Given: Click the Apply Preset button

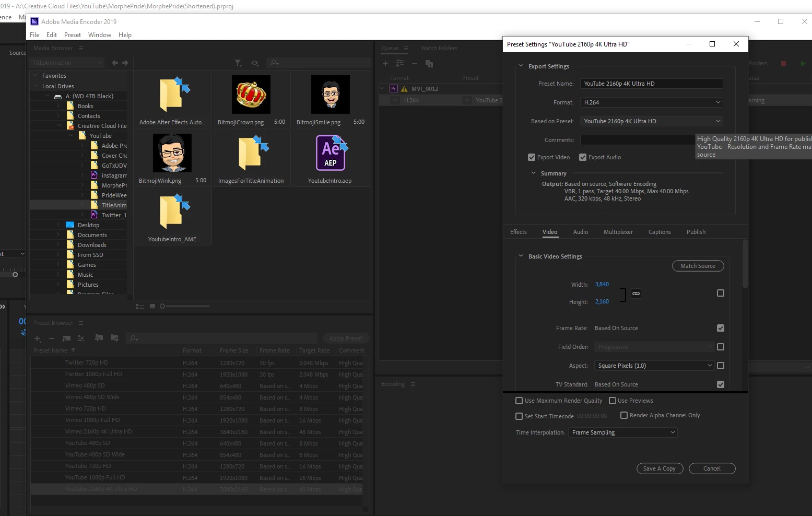Looking at the screenshot, I should click(x=346, y=338).
